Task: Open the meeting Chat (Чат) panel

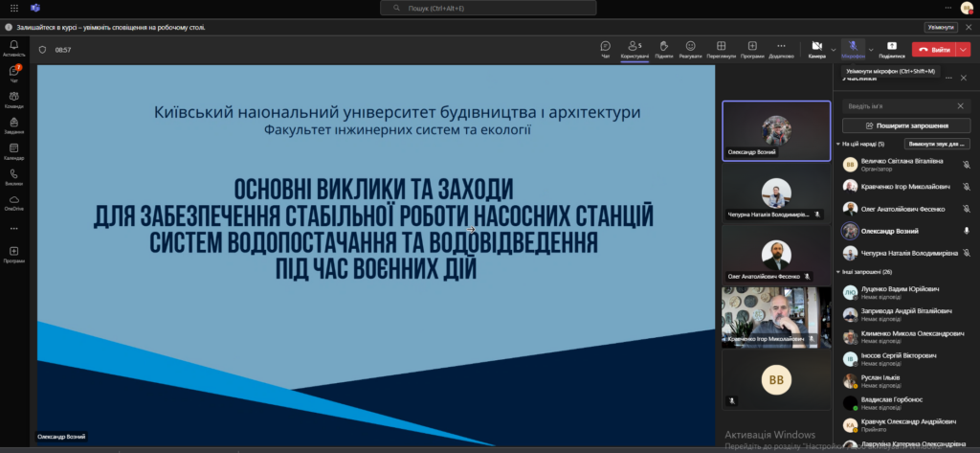Action: (x=605, y=49)
